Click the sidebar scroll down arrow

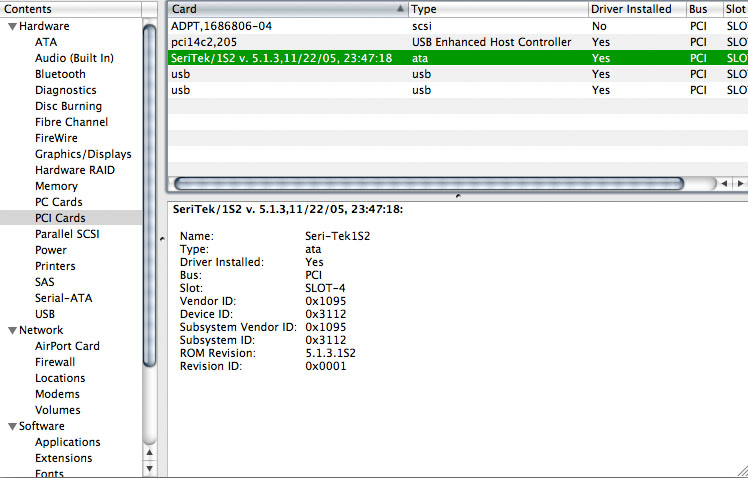(149, 468)
